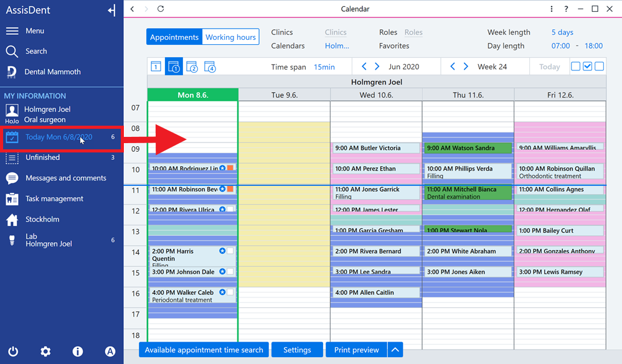Image resolution: width=622 pixels, height=364 pixels.
Task: Open Roles selector dropdown
Action: point(413,32)
